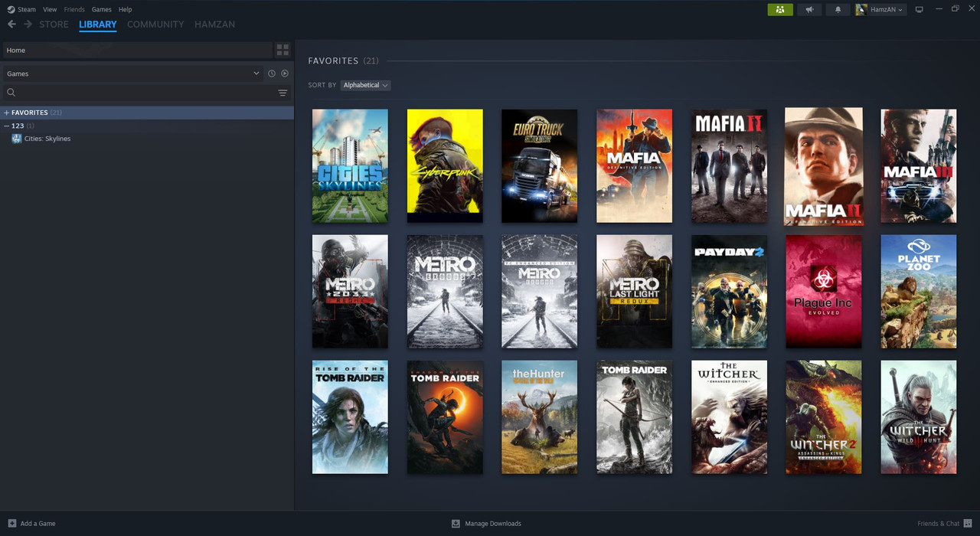The image size is (980, 536).
Task: Open the Friends menu
Action: click(74, 9)
